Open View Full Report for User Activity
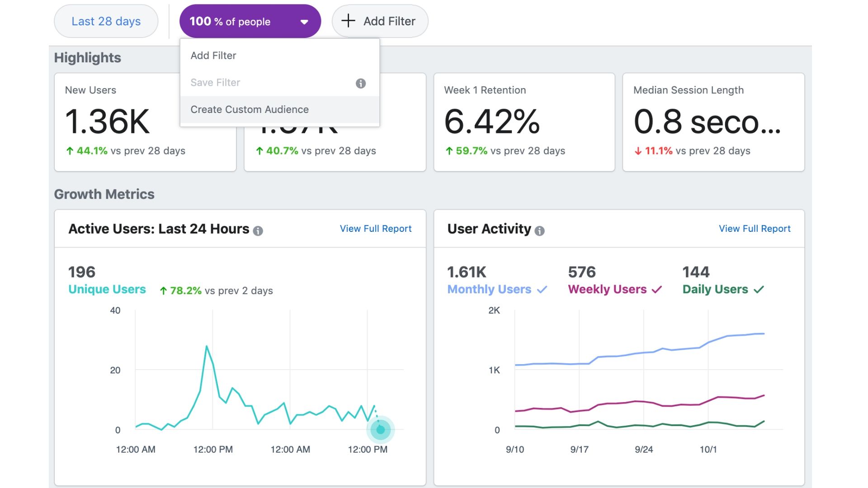The image size is (868, 488). pyautogui.click(x=755, y=229)
